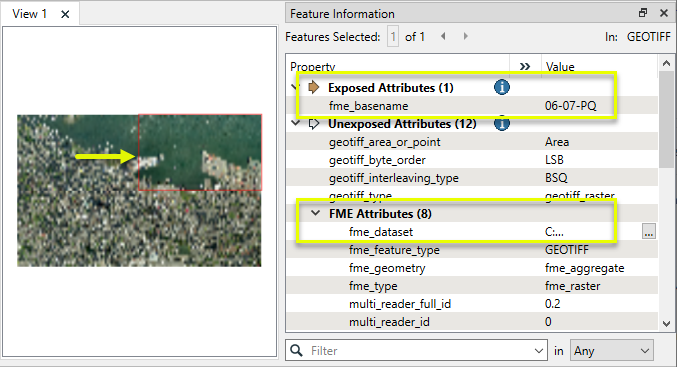Click the double-chevron column header button

click(x=525, y=66)
